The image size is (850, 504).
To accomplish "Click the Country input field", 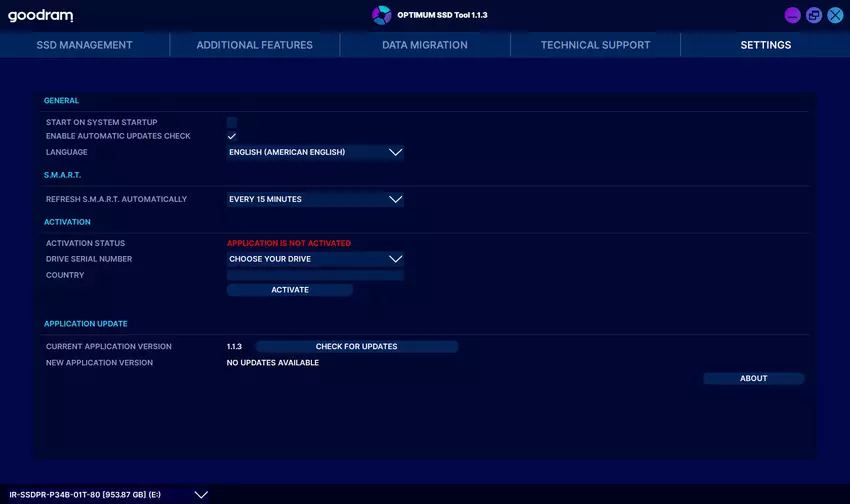I will click(x=315, y=275).
